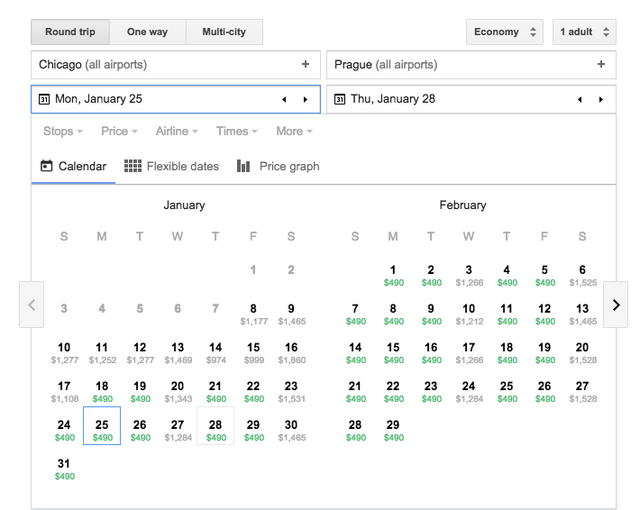Screen dimensions: 640x510
Task: Move departure date back one day
Action: tap(284, 100)
